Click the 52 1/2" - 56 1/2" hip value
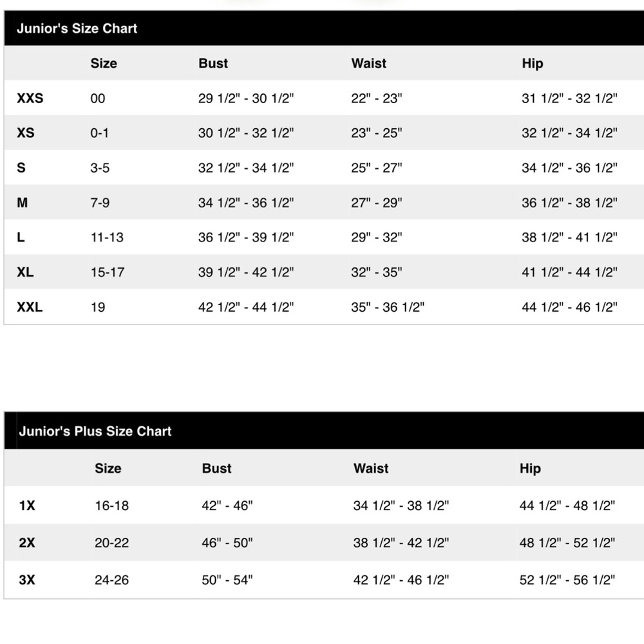This screenshot has height=644, width=644. pos(567,580)
